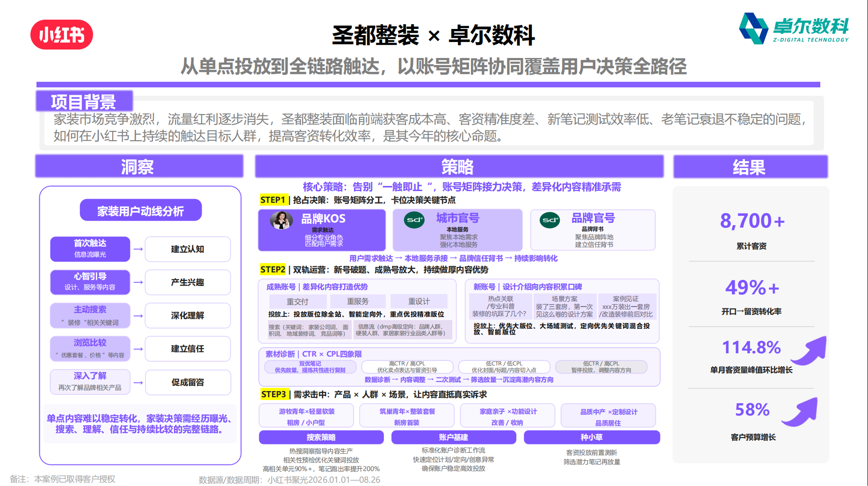Image resolution: width=868 pixels, height=486 pixels.
Task: Select the 策略 section header
Action: (x=459, y=166)
